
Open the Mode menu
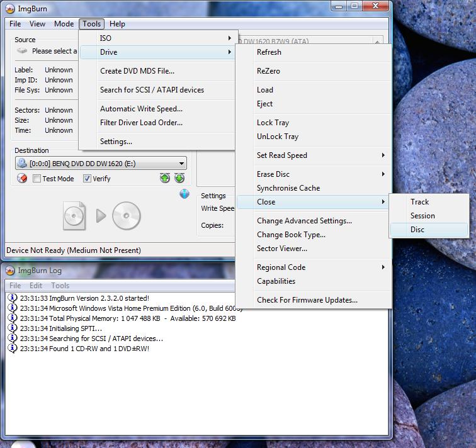click(x=64, y=24)
